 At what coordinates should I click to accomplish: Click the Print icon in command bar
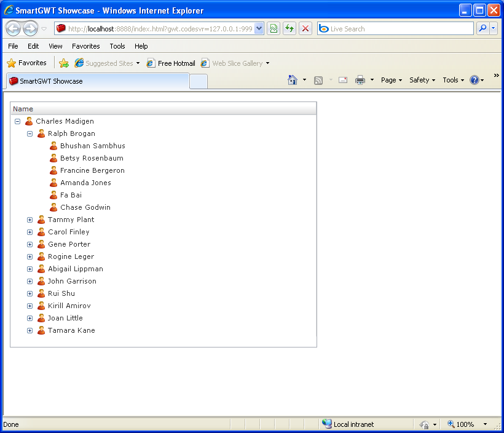pyautogui.click(x=360, y=80)
